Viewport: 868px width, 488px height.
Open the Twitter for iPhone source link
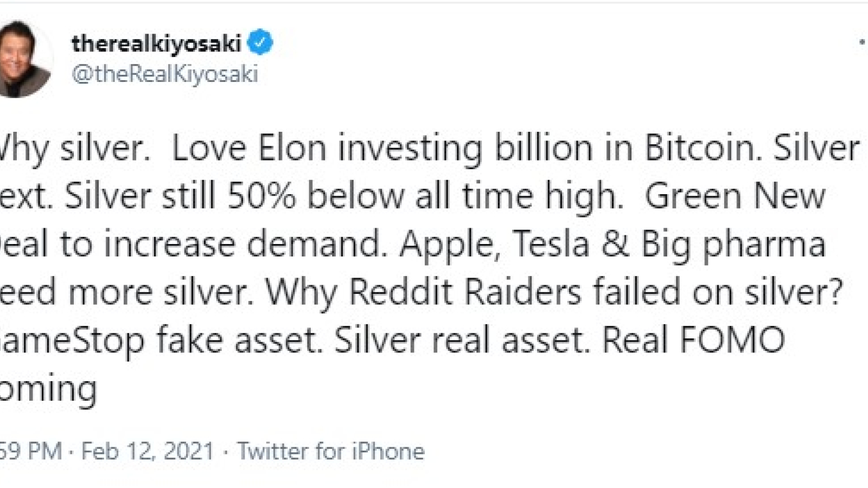coord(331,451)
